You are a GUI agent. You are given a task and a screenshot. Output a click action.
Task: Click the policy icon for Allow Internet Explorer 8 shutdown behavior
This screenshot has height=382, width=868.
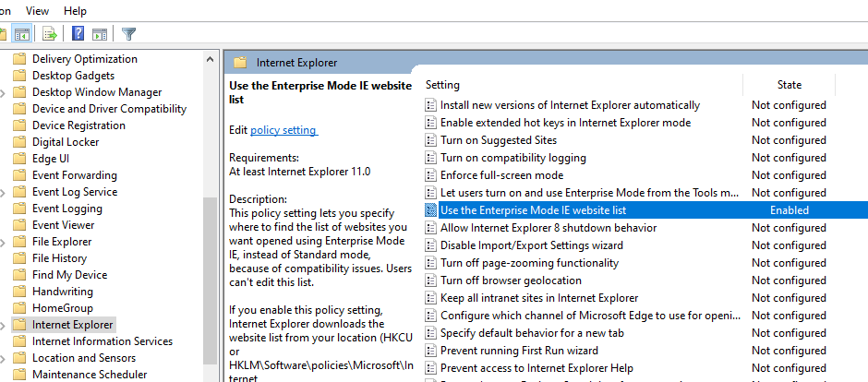pyautogui.click(x=430, y=228)
